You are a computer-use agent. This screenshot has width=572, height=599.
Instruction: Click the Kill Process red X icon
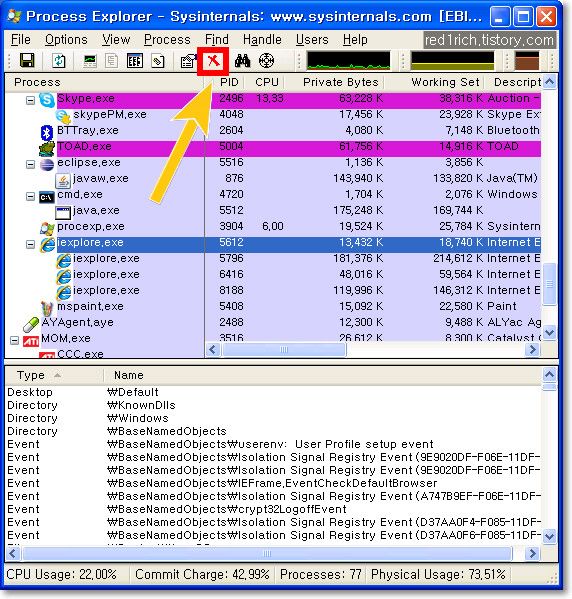[x=213, y=60]
